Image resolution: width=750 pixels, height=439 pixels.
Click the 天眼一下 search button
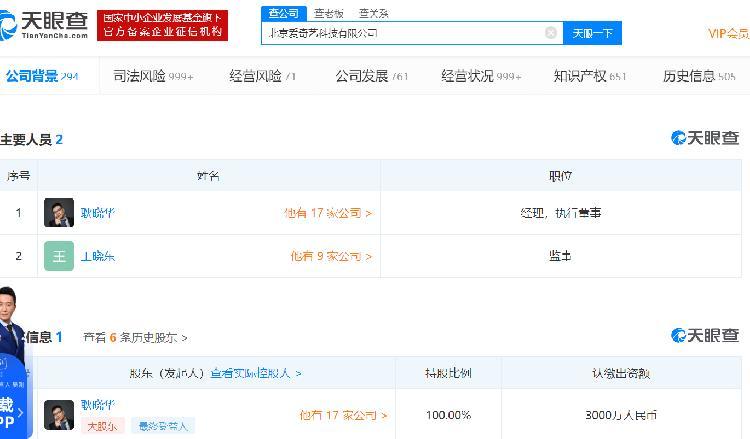592,33
